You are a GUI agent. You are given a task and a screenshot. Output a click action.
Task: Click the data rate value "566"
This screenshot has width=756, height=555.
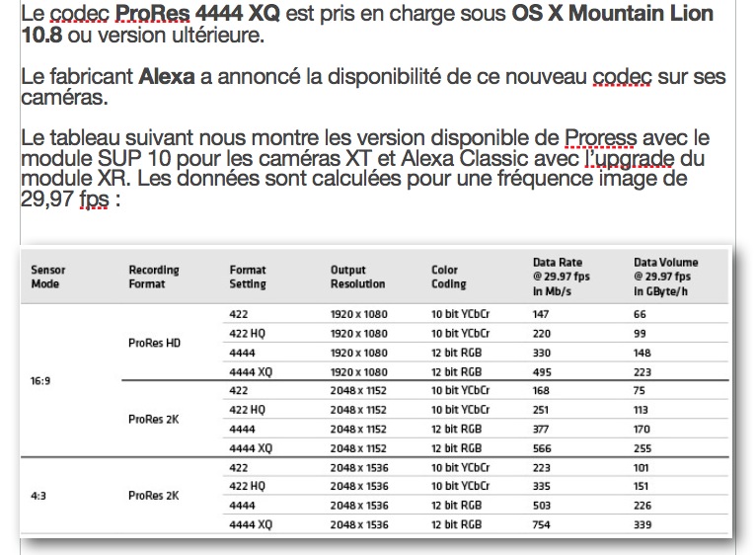tap(542, 448)
